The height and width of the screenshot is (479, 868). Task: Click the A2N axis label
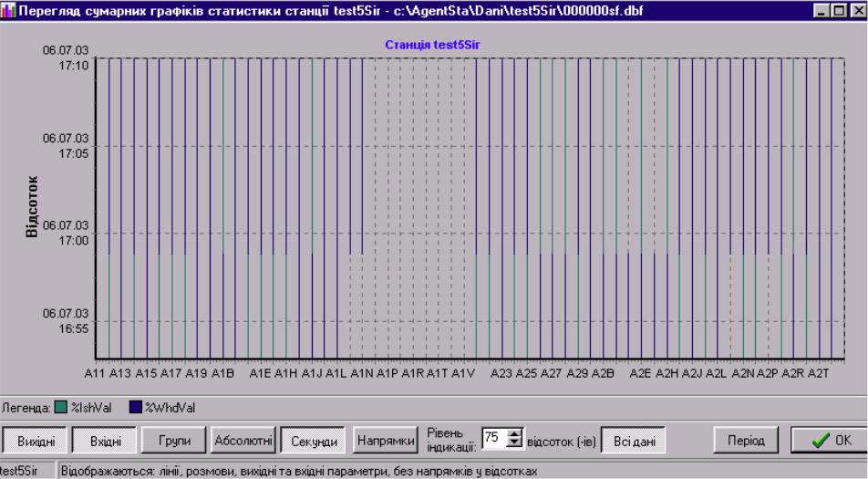click(743, 373)
